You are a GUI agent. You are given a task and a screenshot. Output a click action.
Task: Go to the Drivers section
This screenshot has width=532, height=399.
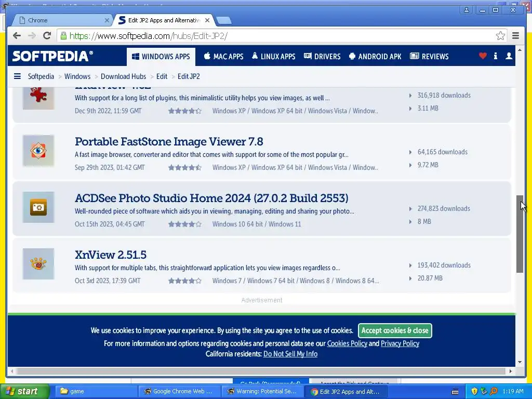coord(322,56)
